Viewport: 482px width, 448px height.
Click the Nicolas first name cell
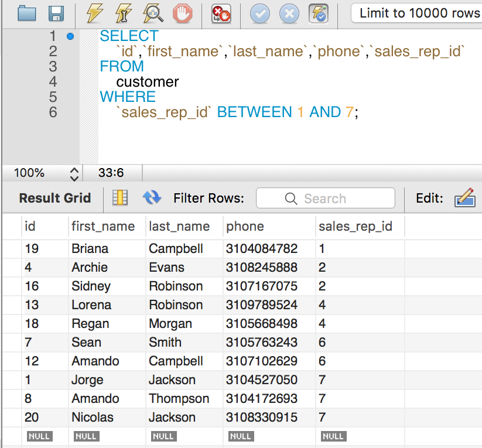[x=107, y=418]
